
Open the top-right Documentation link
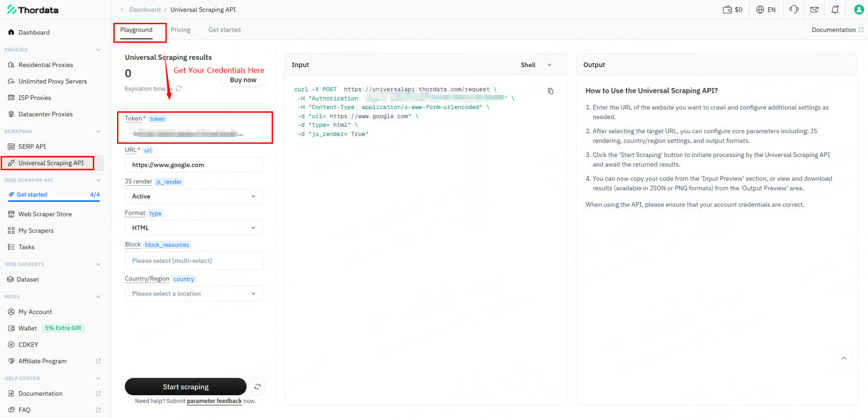click(x=837, y=30)
